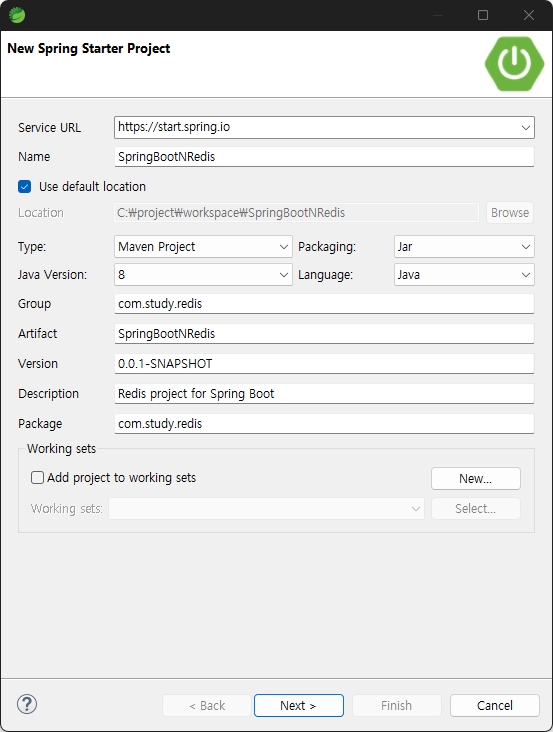Click into the Name field

(x=324, y=157)
